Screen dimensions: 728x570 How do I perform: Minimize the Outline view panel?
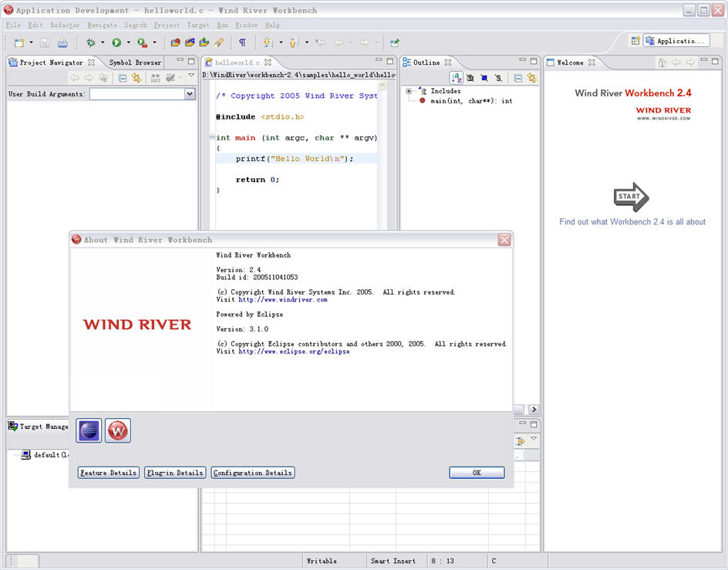click(522, 60)
